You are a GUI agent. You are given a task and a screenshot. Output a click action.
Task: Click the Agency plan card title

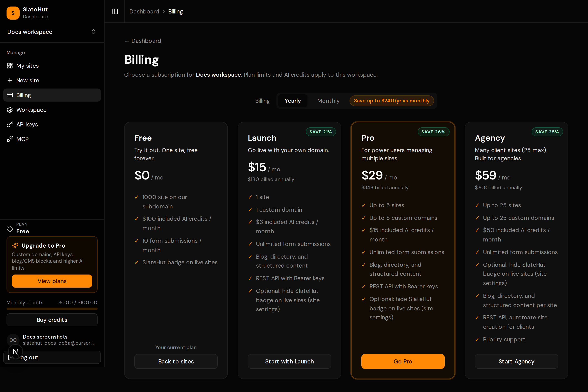(x=490, y=138)
